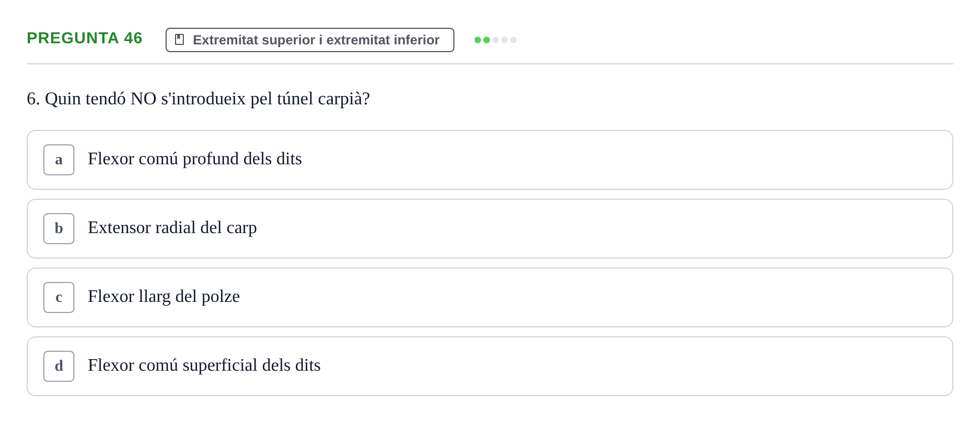Image resolution: width=980 pixels, height=424 pixels.
Task: Click third gray difficulty dot
Action: click(x=496, y=40)
